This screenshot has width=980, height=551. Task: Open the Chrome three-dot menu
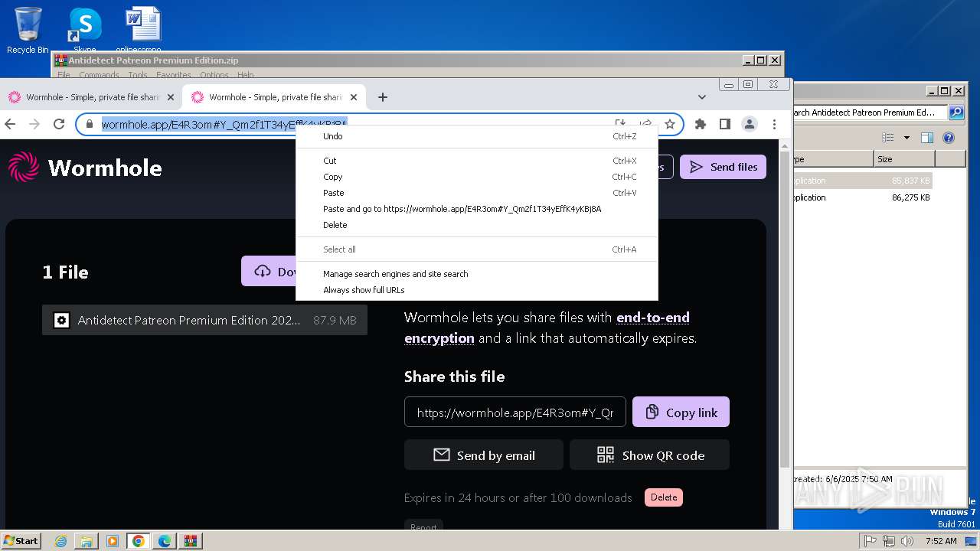click(x=774, y=124)
